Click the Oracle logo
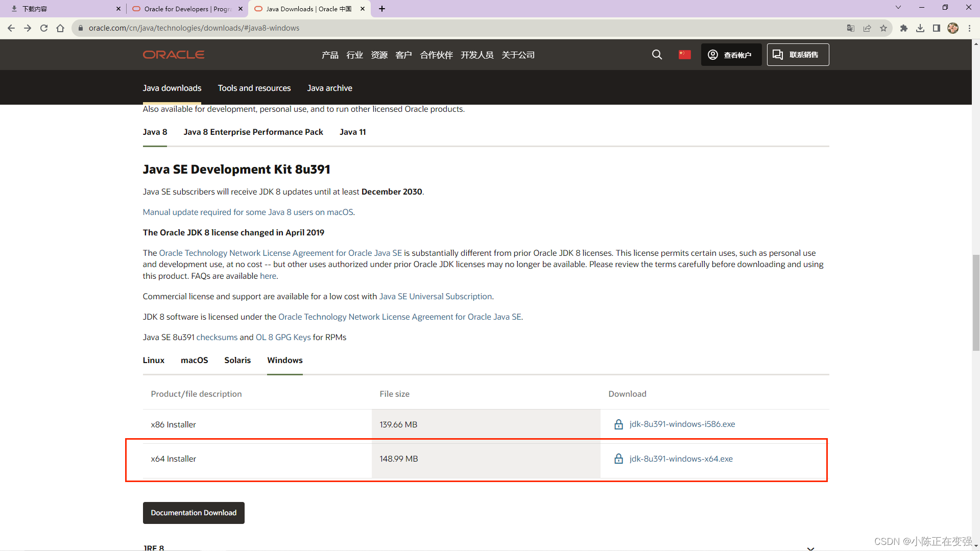 (174, 55)
